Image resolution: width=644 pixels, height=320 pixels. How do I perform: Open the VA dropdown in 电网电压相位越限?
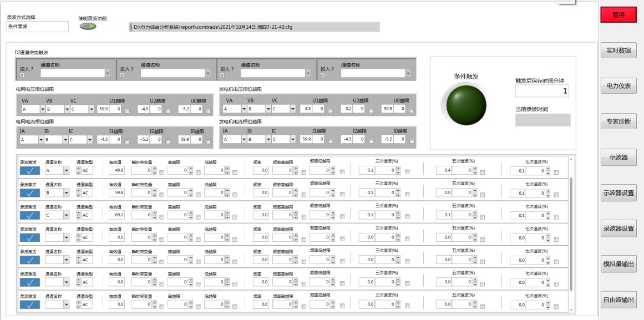[x=43, y=109]
